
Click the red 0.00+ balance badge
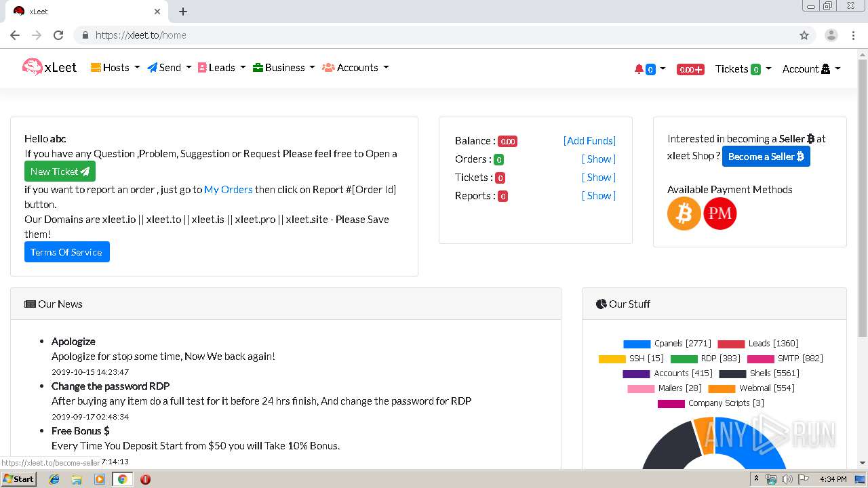[690, 69]
